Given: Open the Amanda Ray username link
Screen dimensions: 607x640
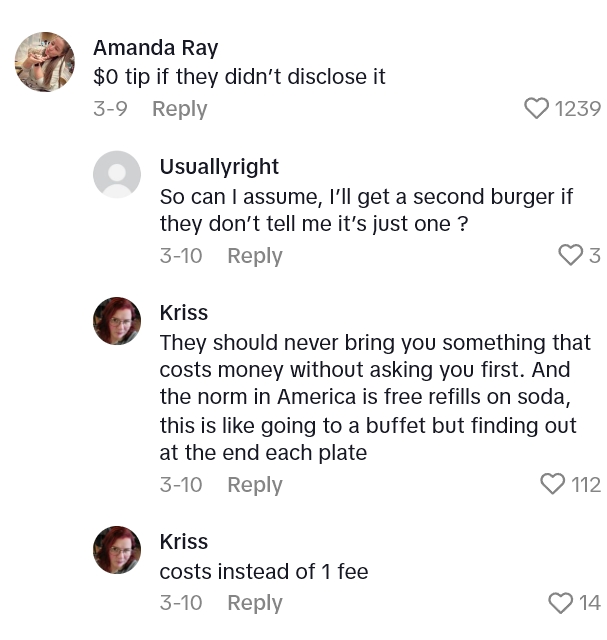Looking at the screenshot, I should click(155, 48).
